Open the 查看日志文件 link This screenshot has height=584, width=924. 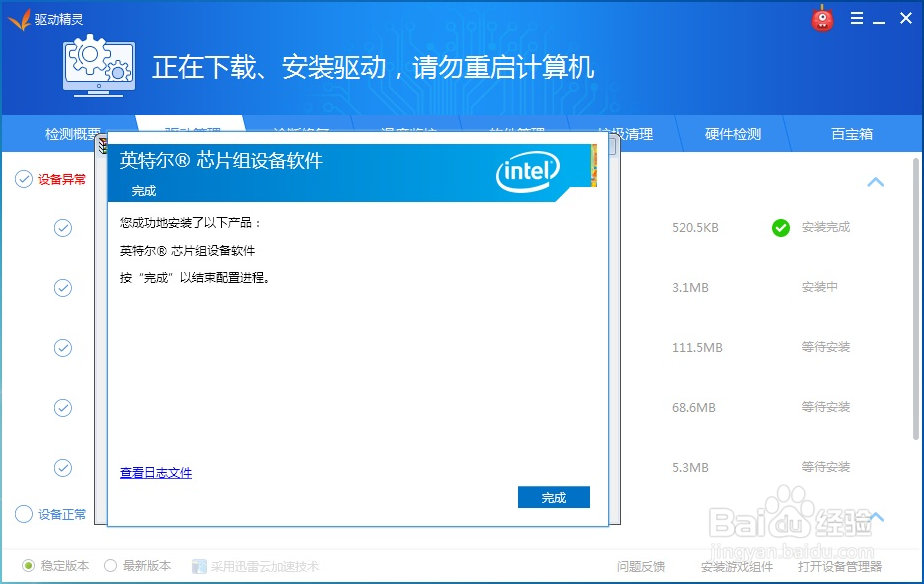156,473
